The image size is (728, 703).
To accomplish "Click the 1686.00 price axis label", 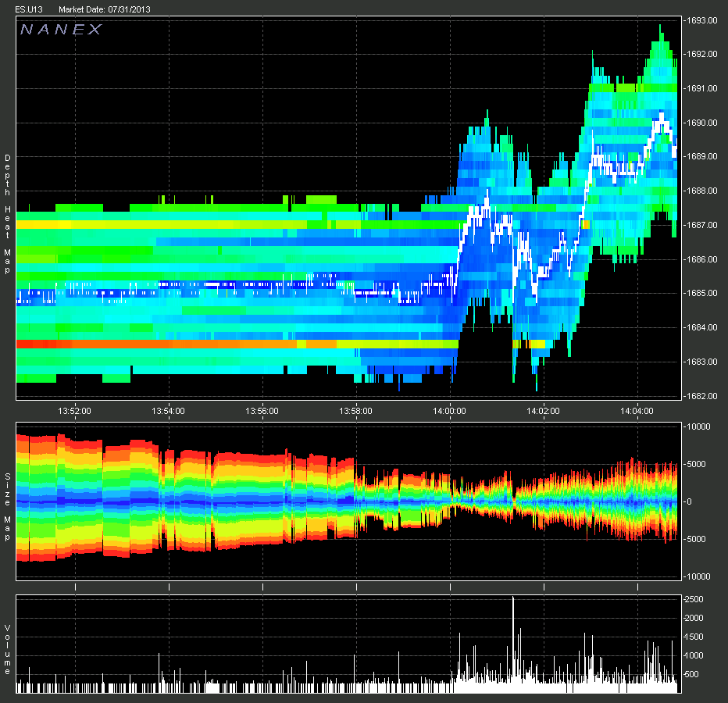I will tap(702, 259).
